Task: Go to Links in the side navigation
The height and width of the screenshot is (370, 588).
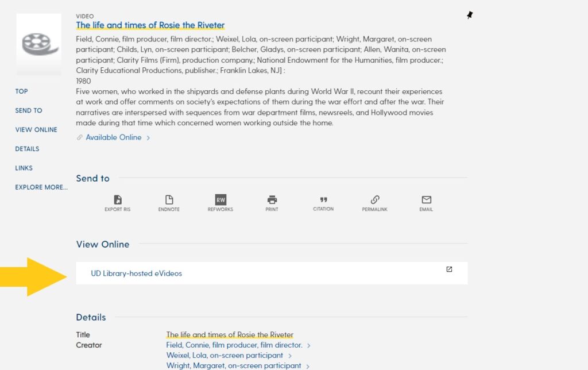Action: (x=24, y=168)
